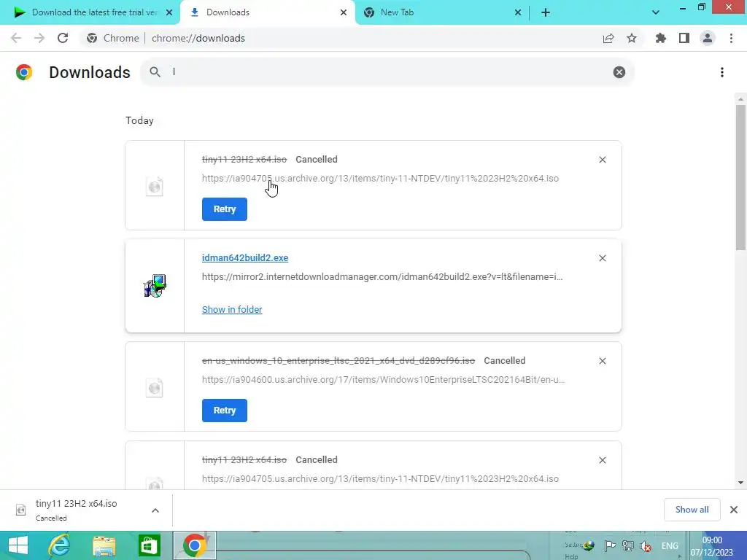
Task: Open the Downloads page more actions menu
Action: pos(722,72)
